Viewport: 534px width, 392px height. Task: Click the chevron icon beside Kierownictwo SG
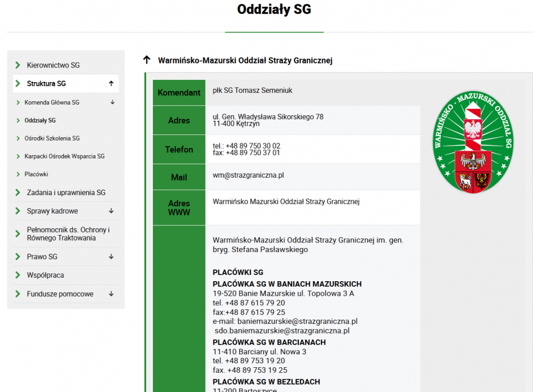(18, 65)
